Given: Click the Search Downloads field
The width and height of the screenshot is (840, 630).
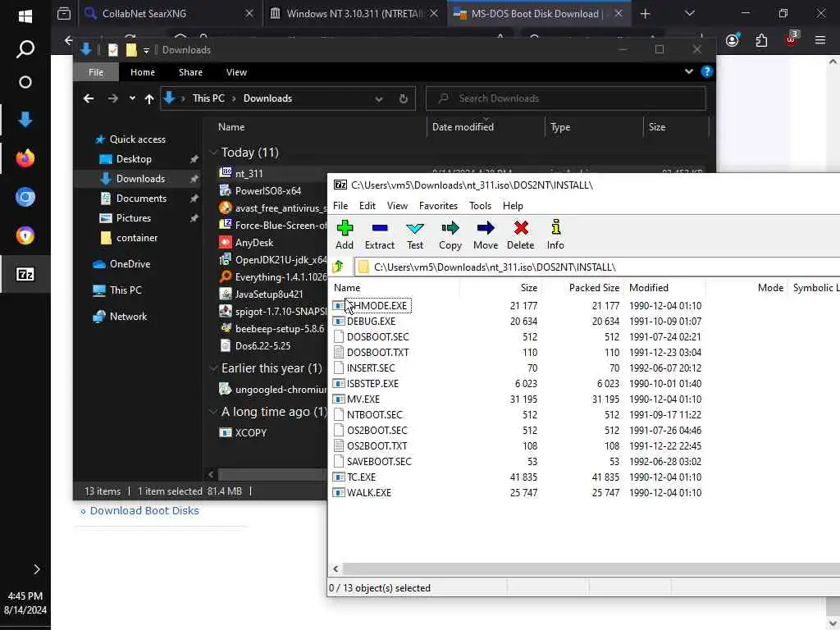Looking at the screenshot, I should [566, 98].
